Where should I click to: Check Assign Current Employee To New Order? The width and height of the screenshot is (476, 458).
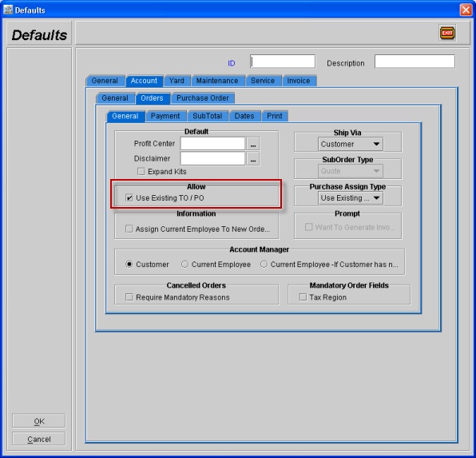[129, 229]
